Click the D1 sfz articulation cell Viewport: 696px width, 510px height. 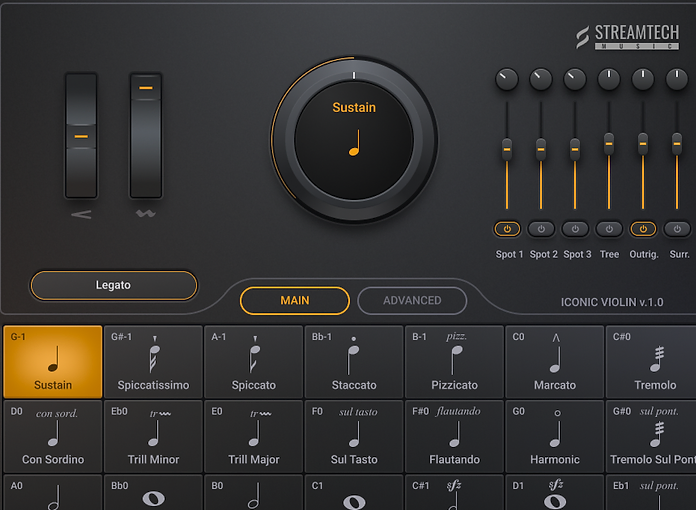tap(554, 492)
